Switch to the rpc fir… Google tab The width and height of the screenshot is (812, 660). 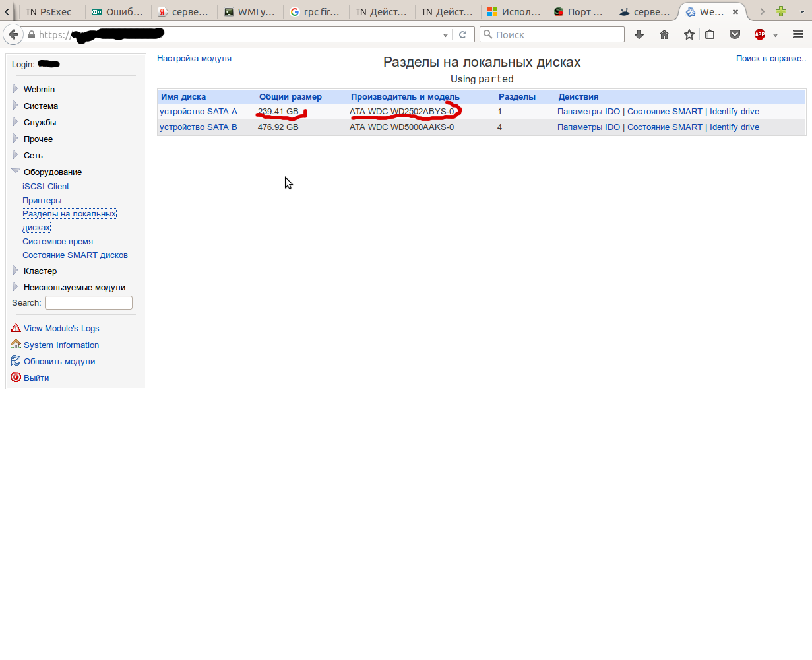point(315,11)
